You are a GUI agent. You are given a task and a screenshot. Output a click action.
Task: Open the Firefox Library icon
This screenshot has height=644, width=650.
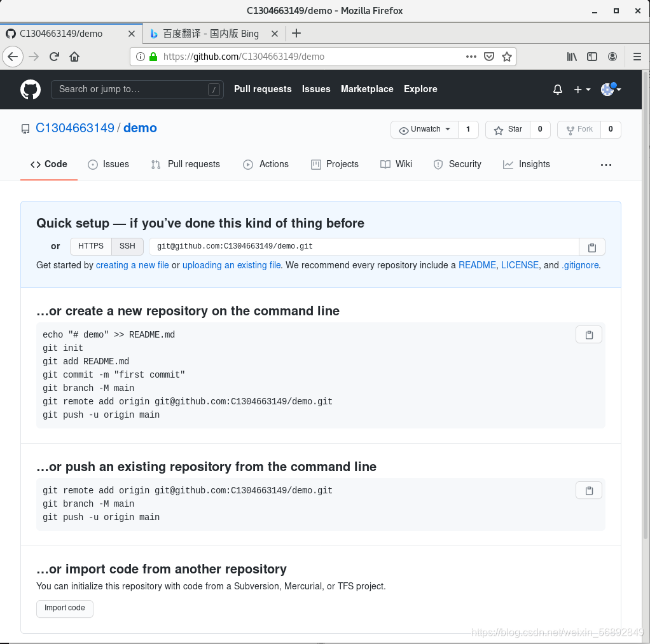click(x=572, y=57)
